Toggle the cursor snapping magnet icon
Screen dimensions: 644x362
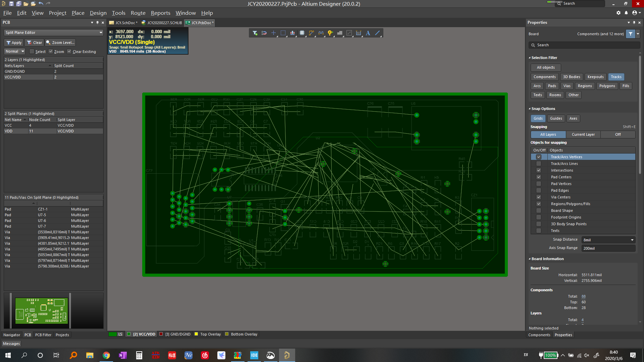(264, 33)
